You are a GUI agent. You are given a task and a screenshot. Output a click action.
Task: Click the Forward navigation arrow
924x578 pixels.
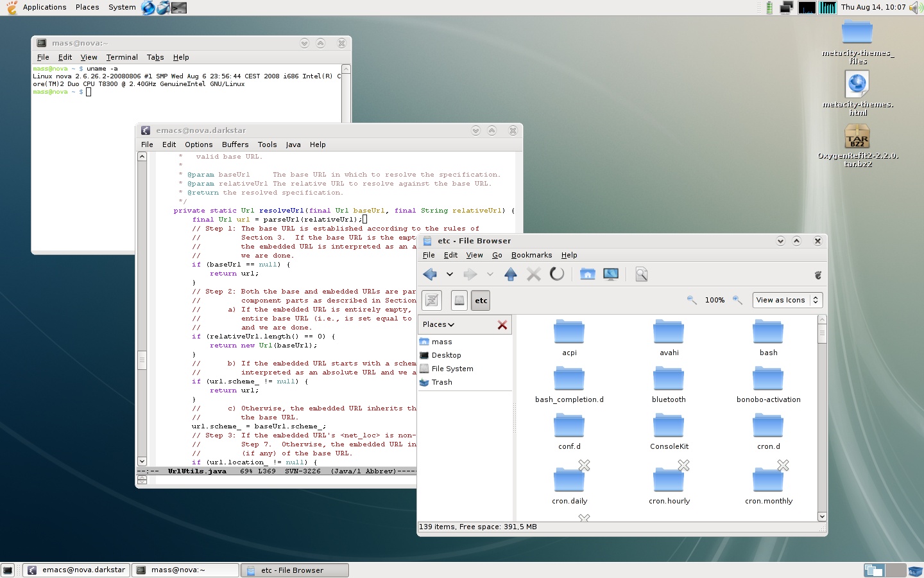470,274
